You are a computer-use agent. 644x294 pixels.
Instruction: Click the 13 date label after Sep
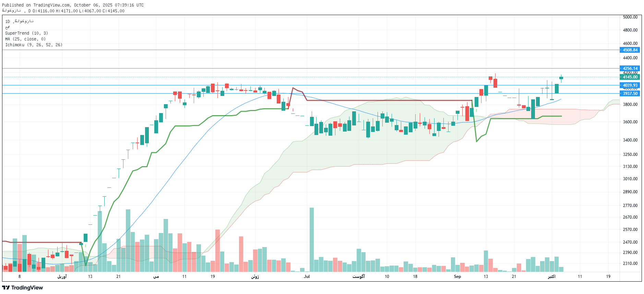(x=486, y=277)
